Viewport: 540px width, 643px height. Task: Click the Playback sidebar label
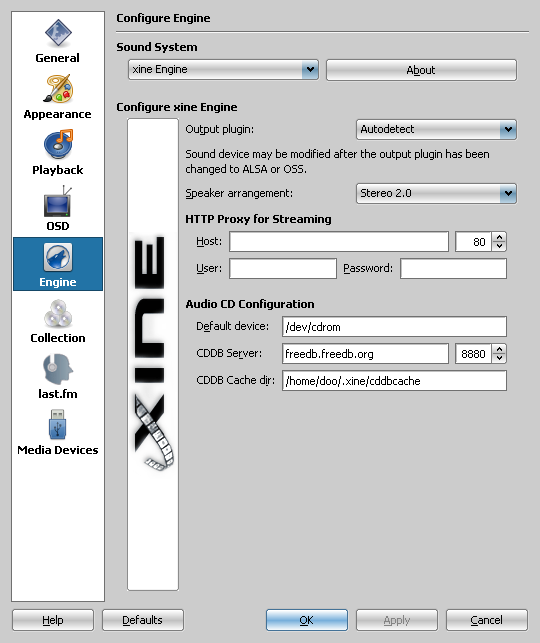click(58, 170)
